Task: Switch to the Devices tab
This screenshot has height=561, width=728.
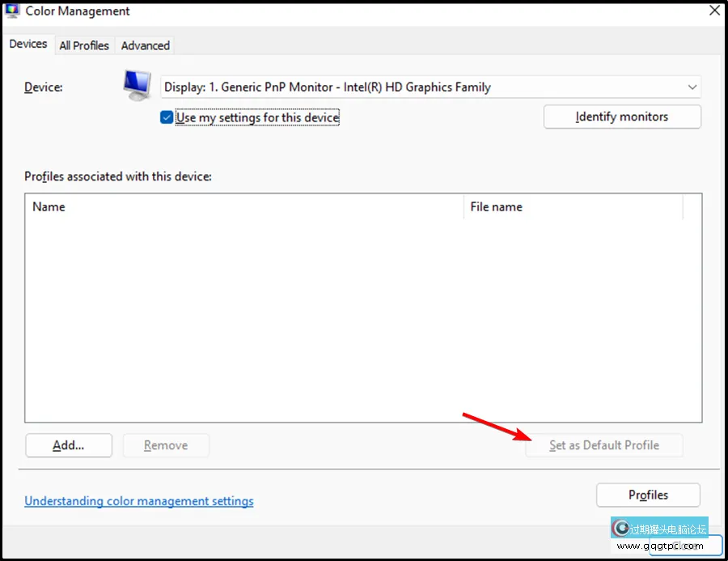Action: 28,45
